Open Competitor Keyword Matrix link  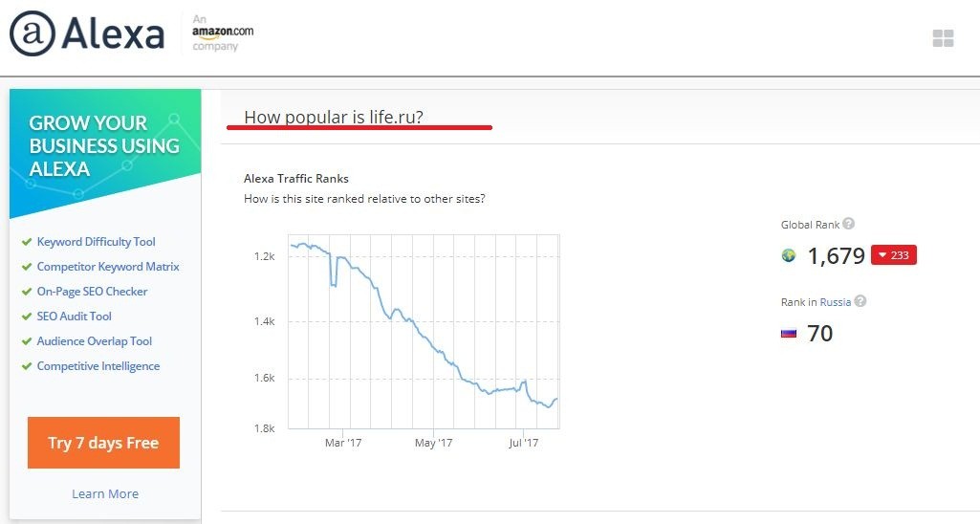(108, 267)
